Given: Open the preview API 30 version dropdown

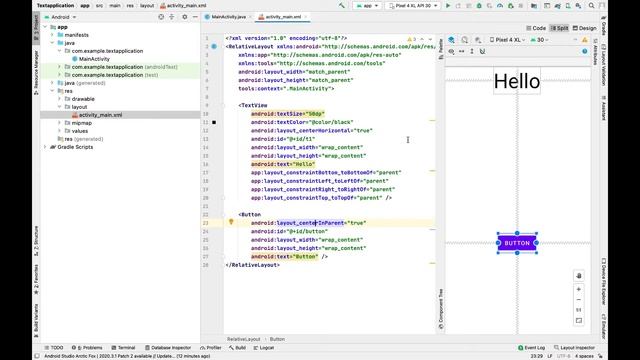Looking at the screenshot, I should pos(540,40).
